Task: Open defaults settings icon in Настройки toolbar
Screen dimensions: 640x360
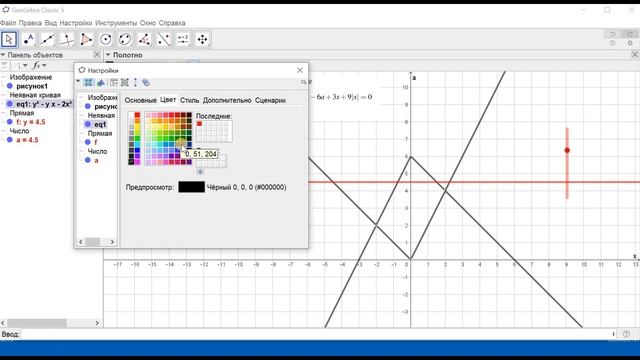Action: pyautogui.click(x=125, y=82)
